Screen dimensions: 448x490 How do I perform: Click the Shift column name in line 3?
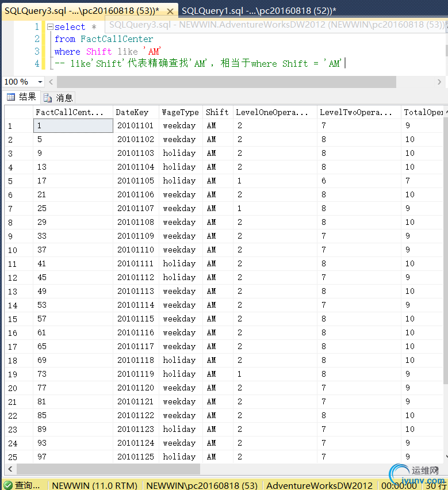[x=99, y=51]
